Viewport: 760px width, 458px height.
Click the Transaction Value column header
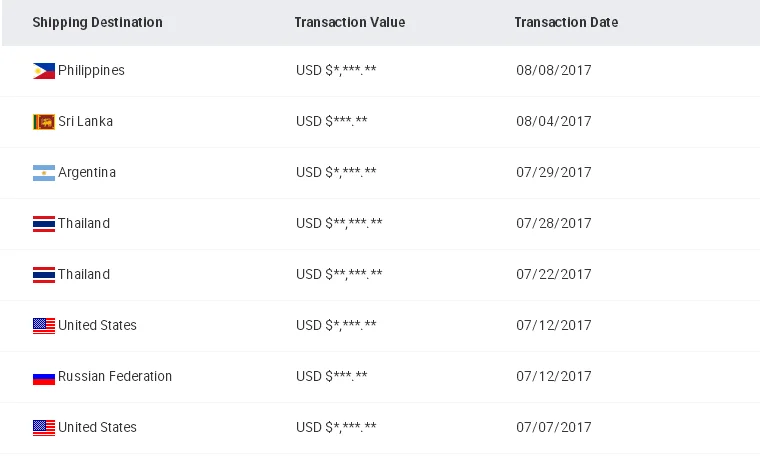(349, 23)
